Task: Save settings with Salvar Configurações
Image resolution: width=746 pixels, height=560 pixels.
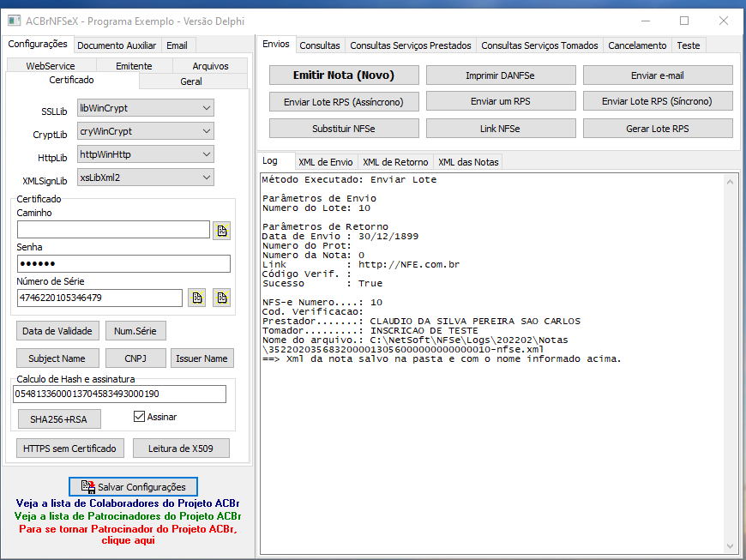Action: [133, 487]
